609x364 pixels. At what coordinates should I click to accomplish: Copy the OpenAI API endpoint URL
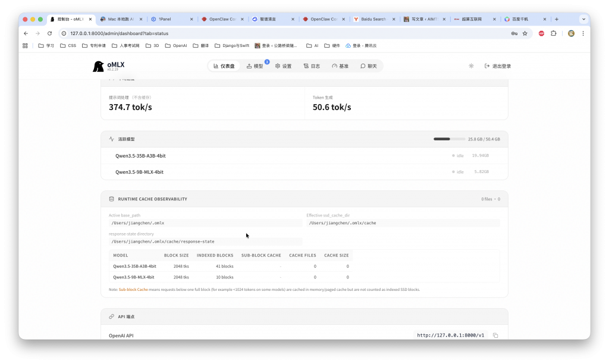(x=495, y=335)
